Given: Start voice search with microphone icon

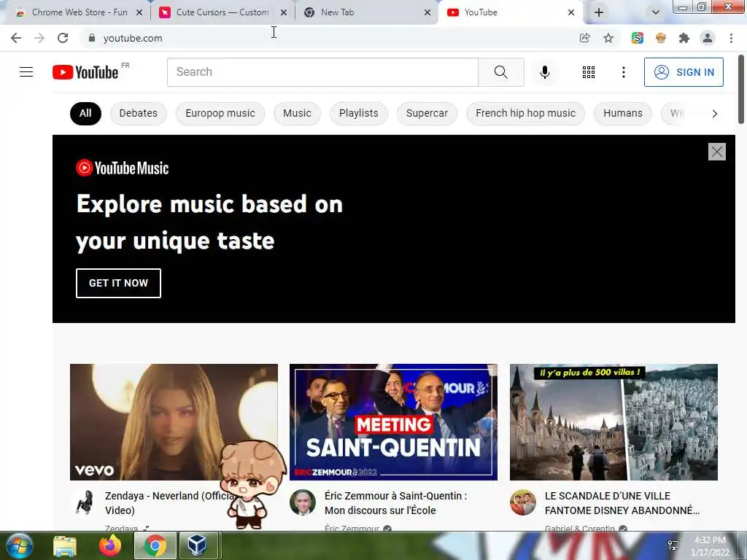Looking at the screenshot, I should tap(544, 72).
